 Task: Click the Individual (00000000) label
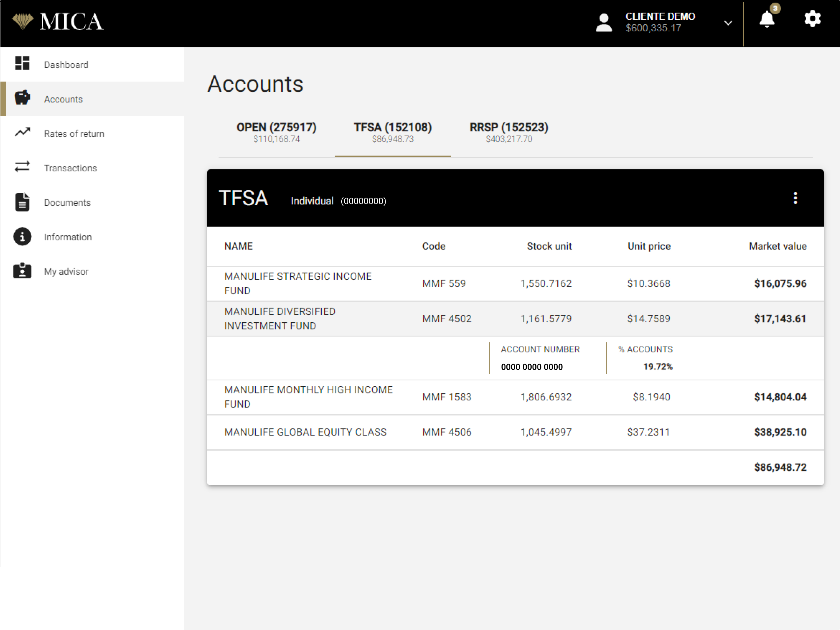click(338, 201)
